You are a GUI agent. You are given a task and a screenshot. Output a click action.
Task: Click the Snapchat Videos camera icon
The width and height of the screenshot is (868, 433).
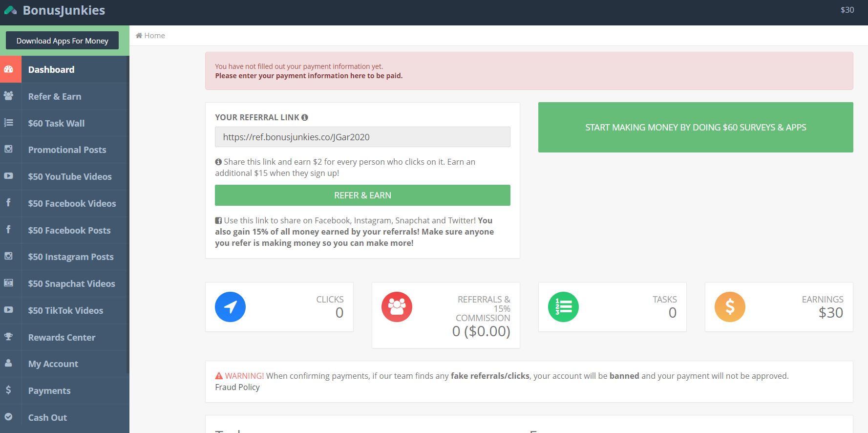[9, 283]
